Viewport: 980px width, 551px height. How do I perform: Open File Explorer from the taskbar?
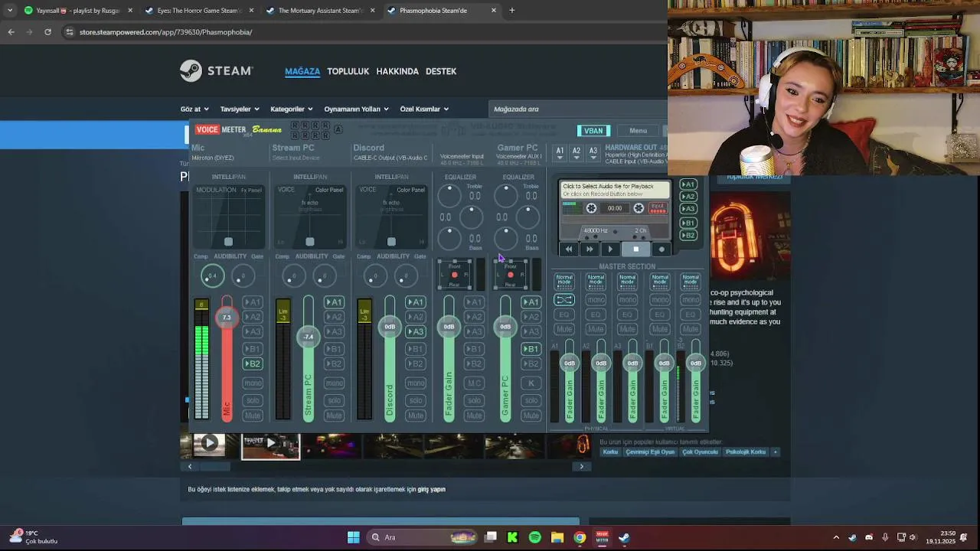(x=557, y=537)
